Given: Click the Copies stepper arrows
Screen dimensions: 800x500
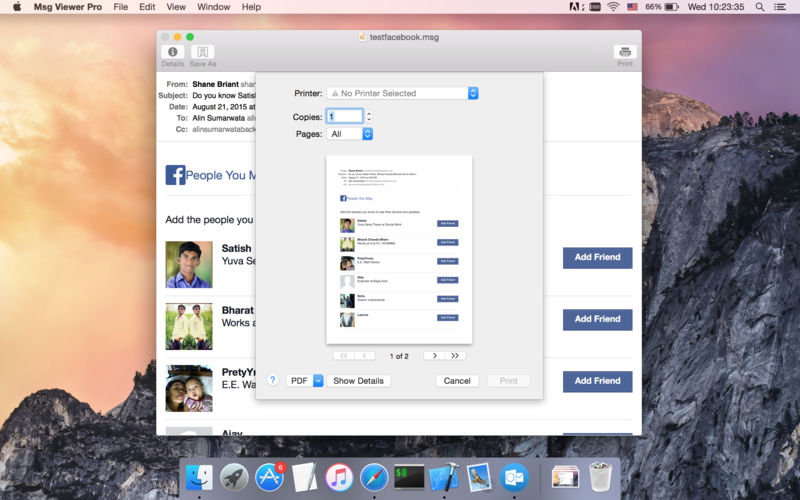Looking at the screenshot, I should coord(369,117).
